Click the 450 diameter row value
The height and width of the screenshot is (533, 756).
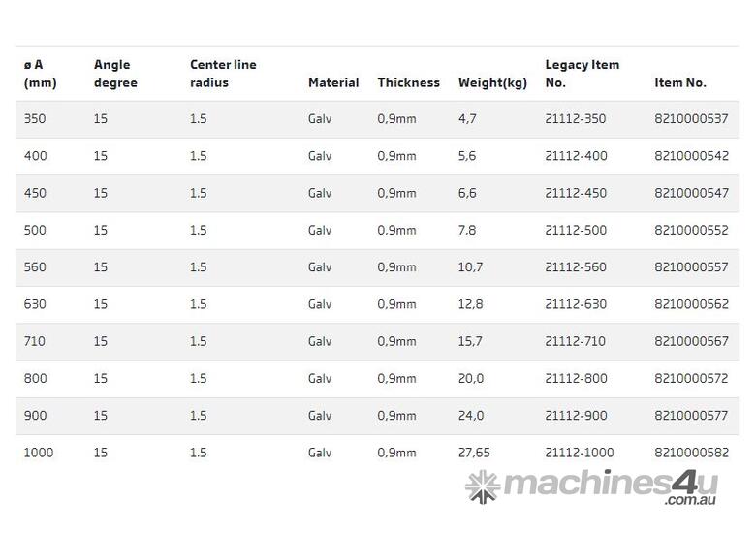click(x=35, y=193)
